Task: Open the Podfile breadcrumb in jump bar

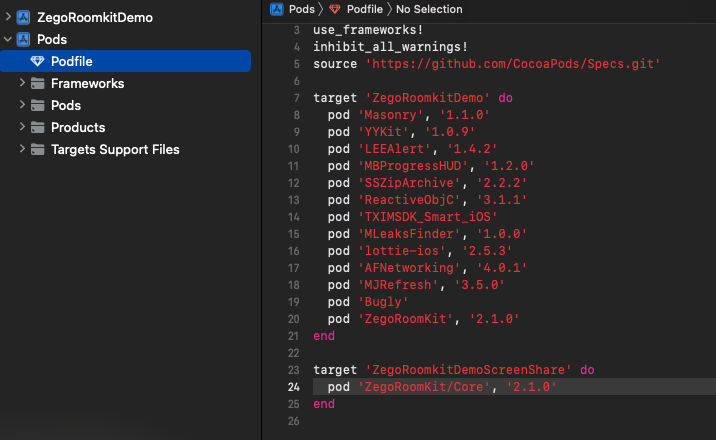Action: [364, 9]
